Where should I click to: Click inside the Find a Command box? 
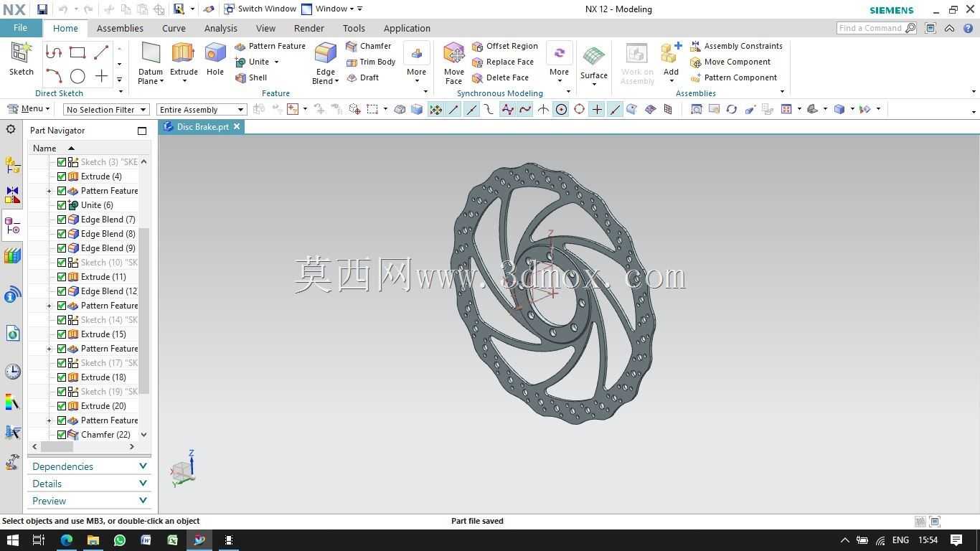pyautogui.click(x=870, y=28)
